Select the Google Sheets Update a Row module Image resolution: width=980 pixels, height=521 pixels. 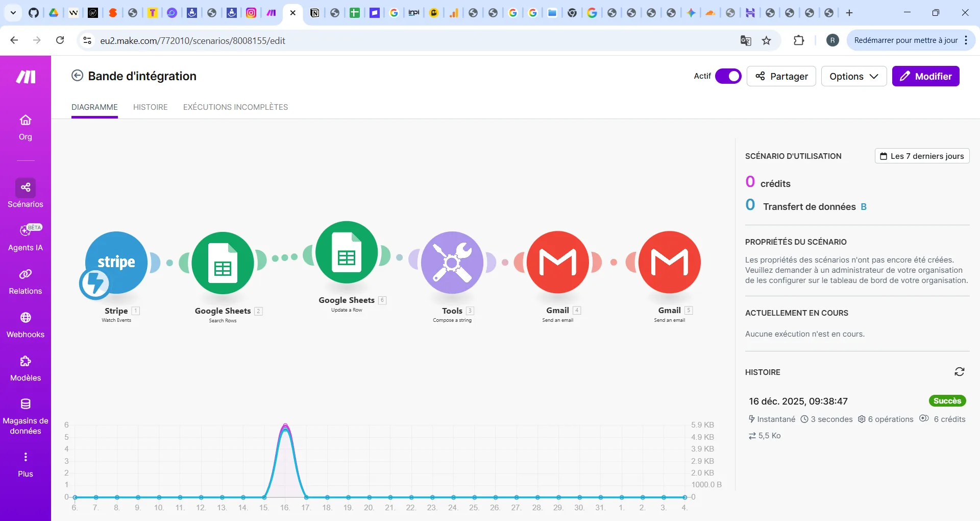[x=347, y=252]
